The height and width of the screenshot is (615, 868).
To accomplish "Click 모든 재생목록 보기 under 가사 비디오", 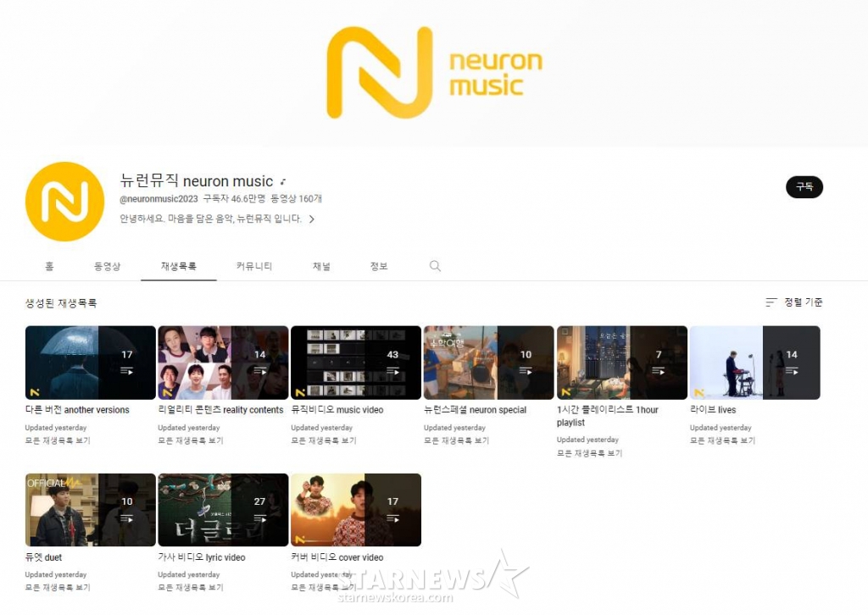I will pyautogui.click(x=191, y=587).
